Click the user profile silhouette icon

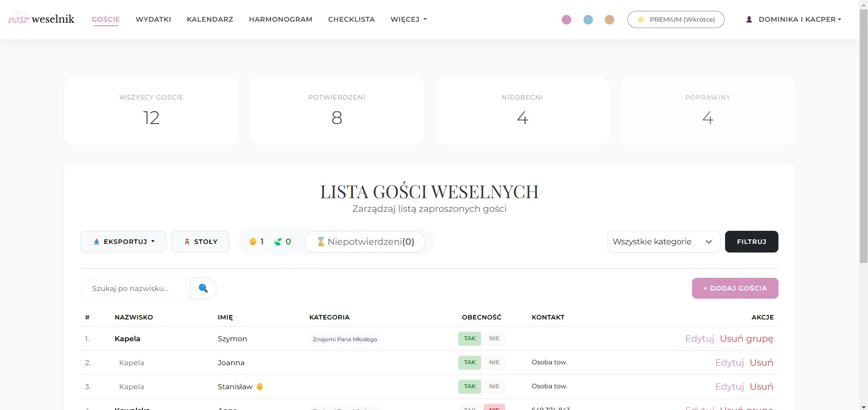[749, 19]
